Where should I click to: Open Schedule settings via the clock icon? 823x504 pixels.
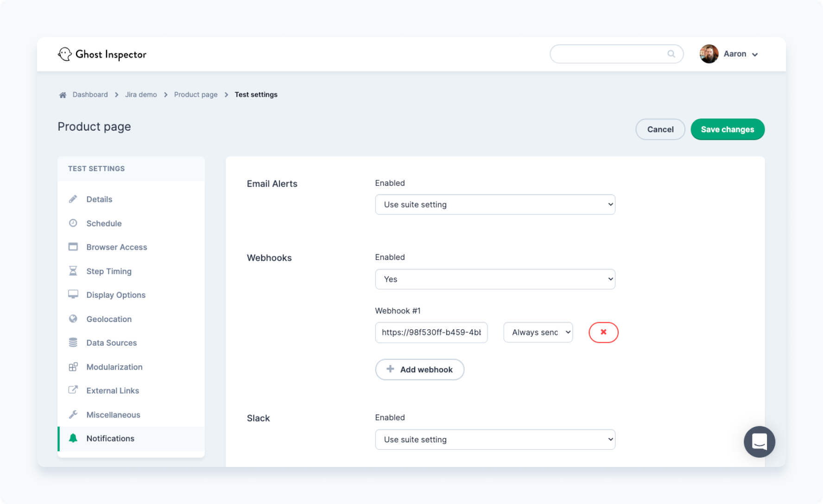[73, 223]
